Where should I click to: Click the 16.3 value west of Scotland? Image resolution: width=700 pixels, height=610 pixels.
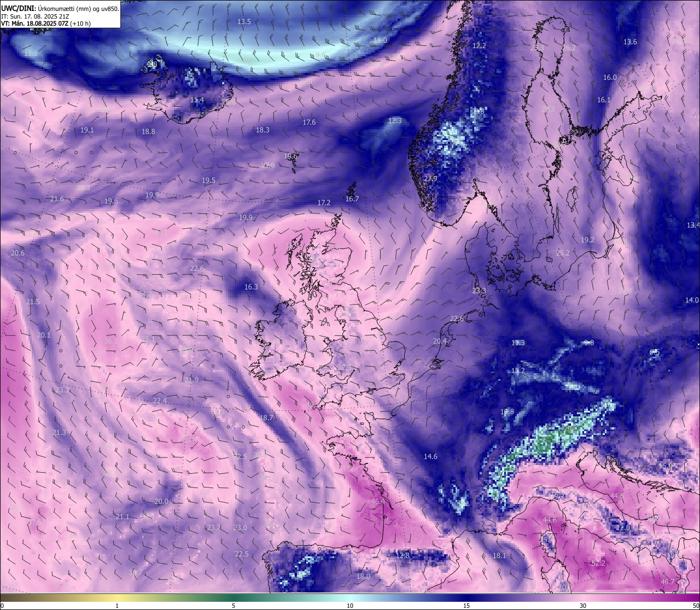pos(251,287)
